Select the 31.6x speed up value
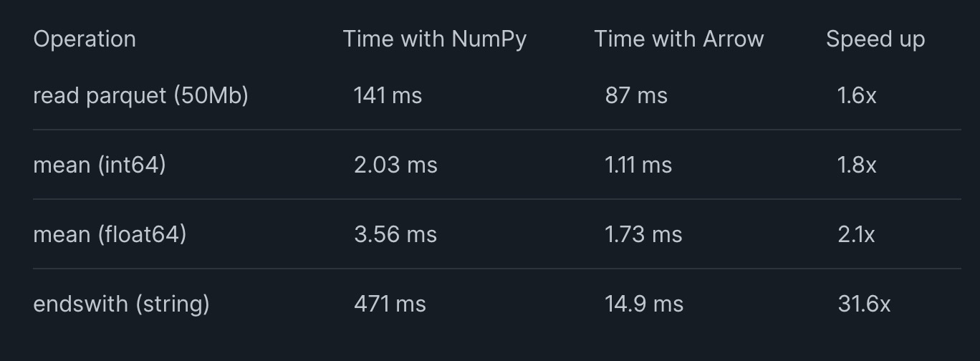This screenshot has height=361, width=980. (864, 304)
